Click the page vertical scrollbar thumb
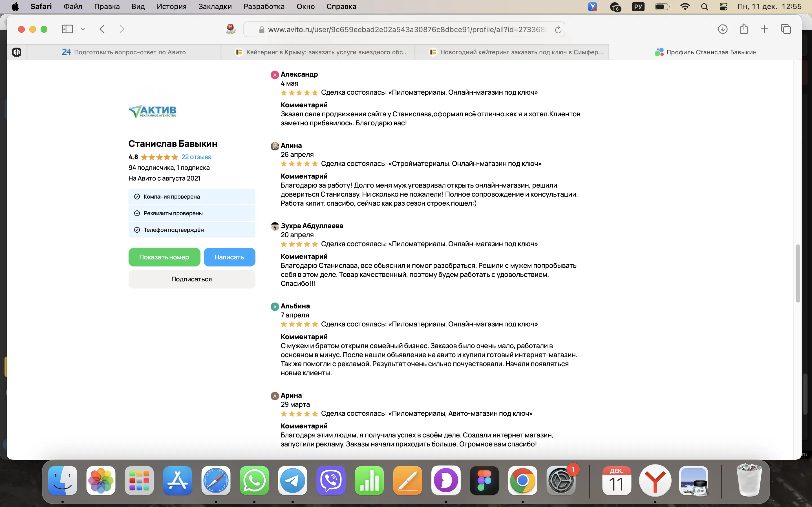The image size is (812, 507). (798, 273)
